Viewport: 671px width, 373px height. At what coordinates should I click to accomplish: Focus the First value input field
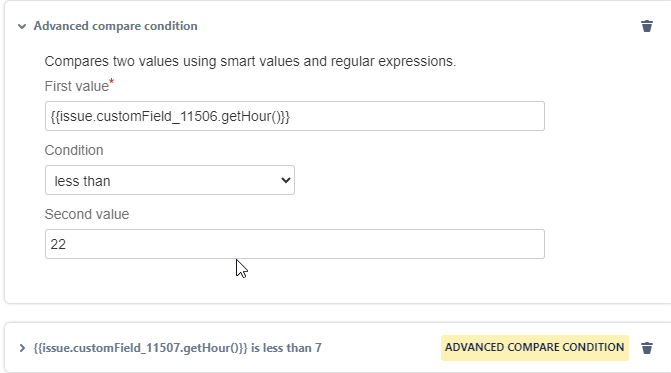295,116
